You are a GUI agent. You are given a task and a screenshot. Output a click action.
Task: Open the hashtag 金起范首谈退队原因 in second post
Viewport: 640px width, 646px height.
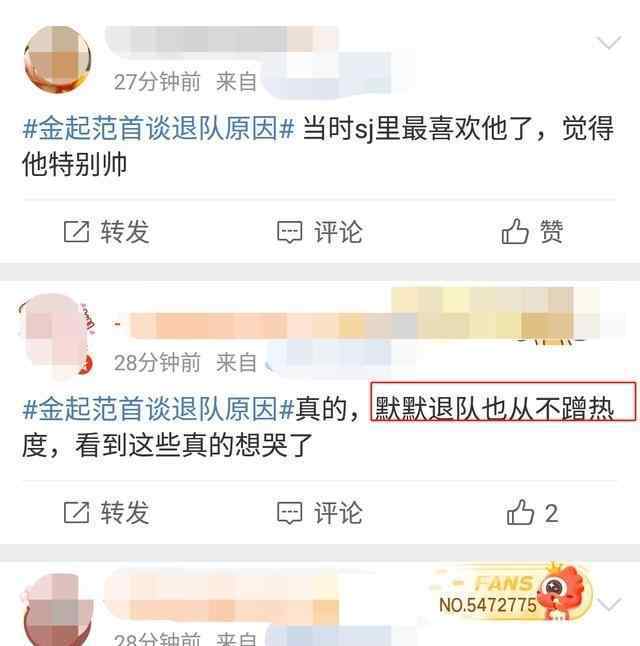(159, 409)
